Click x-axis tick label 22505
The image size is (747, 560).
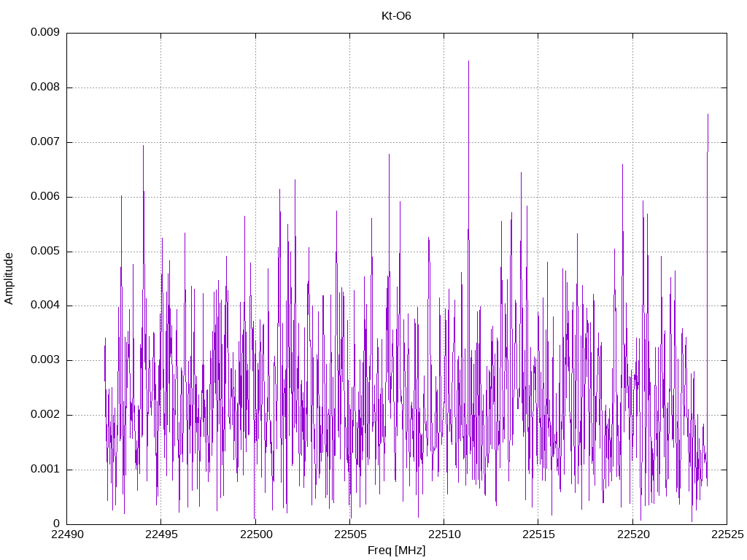click(x=350, y=534)
